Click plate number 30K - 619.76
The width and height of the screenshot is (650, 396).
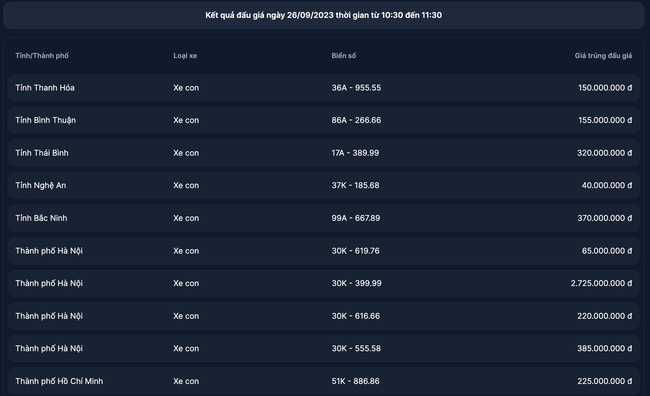coord(355,251)
